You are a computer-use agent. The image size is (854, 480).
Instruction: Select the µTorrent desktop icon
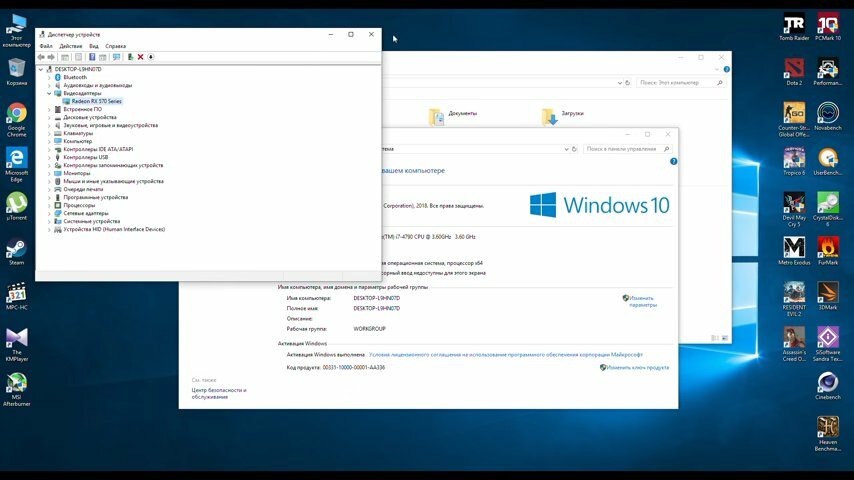pos(16,206)
